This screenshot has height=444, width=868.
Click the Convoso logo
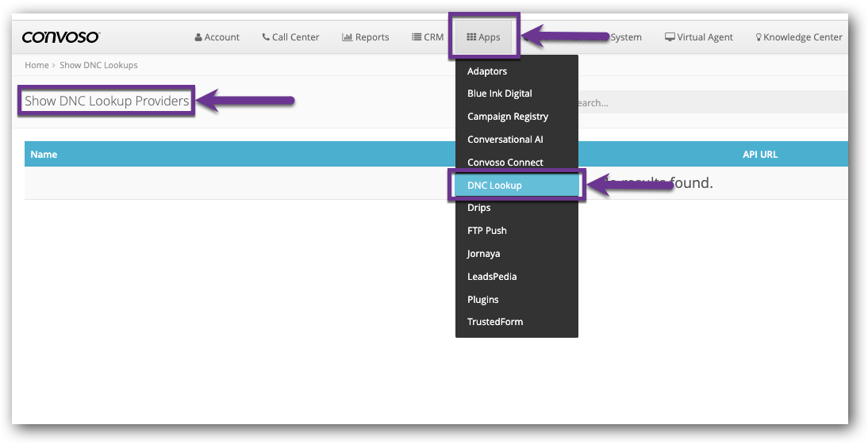click(x=60, y=37)
